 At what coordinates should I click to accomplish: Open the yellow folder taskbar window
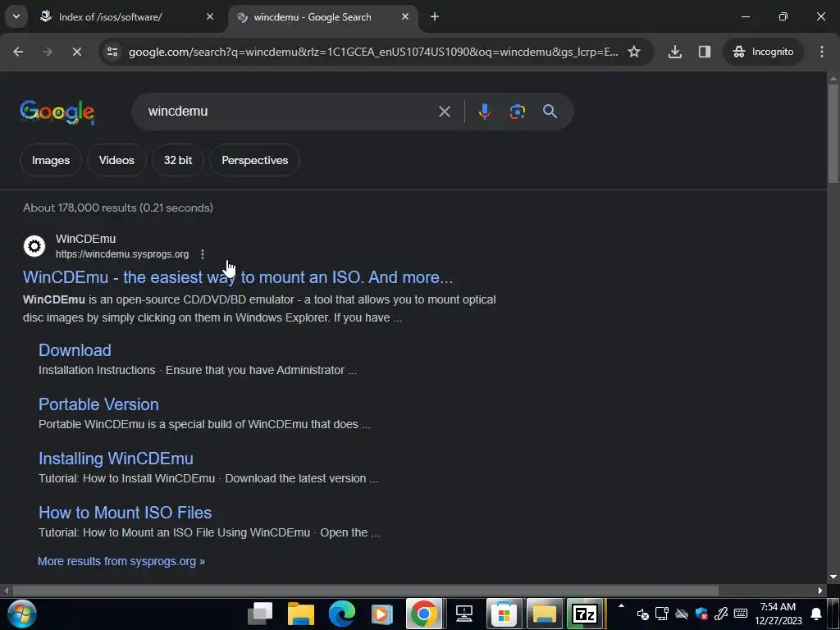click(x=545, y=614)
